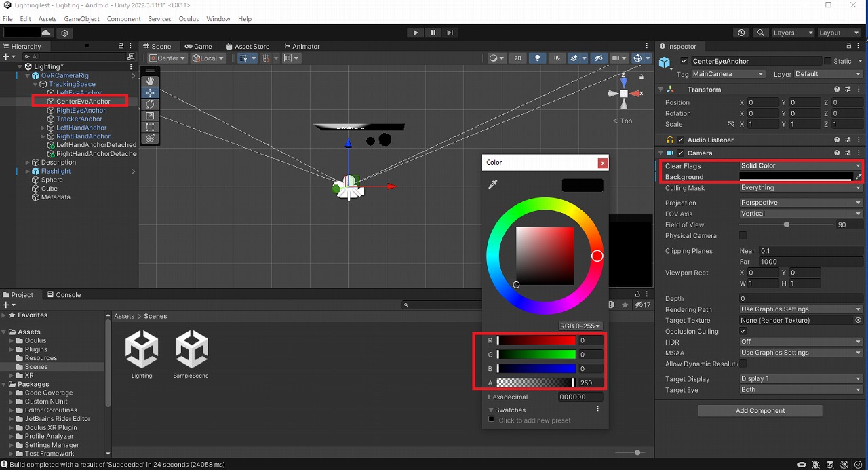Image resolution: width=868 pixels, height=470 pixels.
Task: Open the Projection dropdown
Action: coord(800,203)
